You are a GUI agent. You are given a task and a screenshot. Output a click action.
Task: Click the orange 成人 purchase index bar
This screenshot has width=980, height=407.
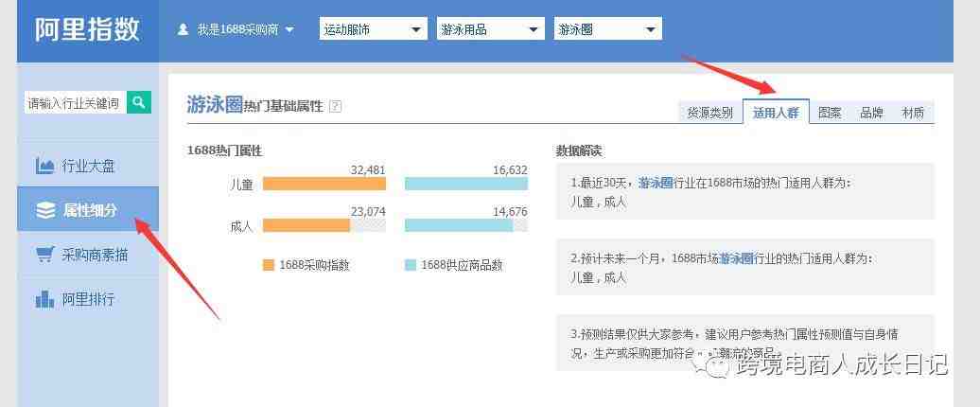(x=306, y=225)
